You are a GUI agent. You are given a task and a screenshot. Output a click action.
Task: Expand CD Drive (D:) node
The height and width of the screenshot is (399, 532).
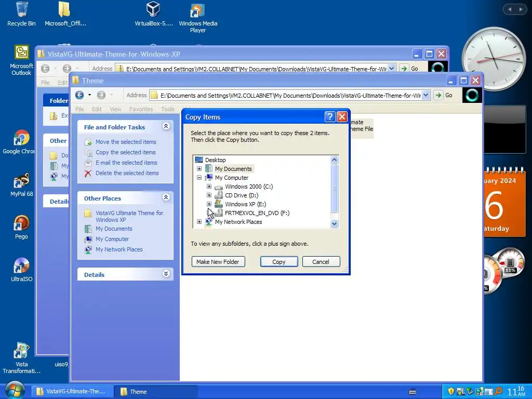(209, 195)
